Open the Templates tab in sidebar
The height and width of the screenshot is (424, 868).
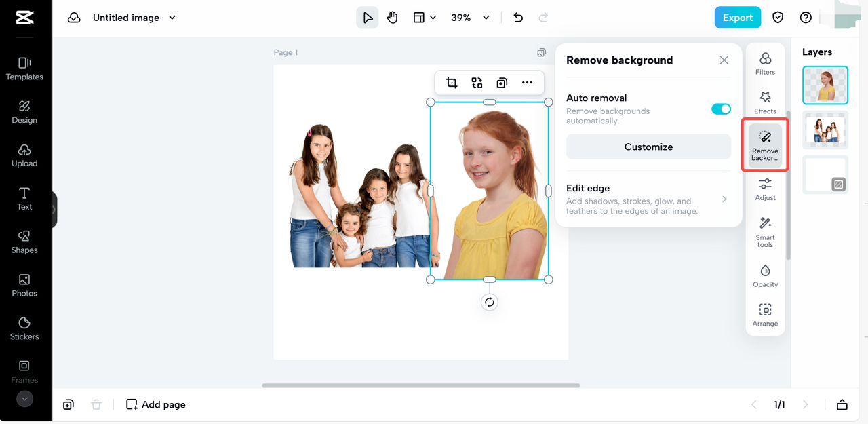coord(24,69)
